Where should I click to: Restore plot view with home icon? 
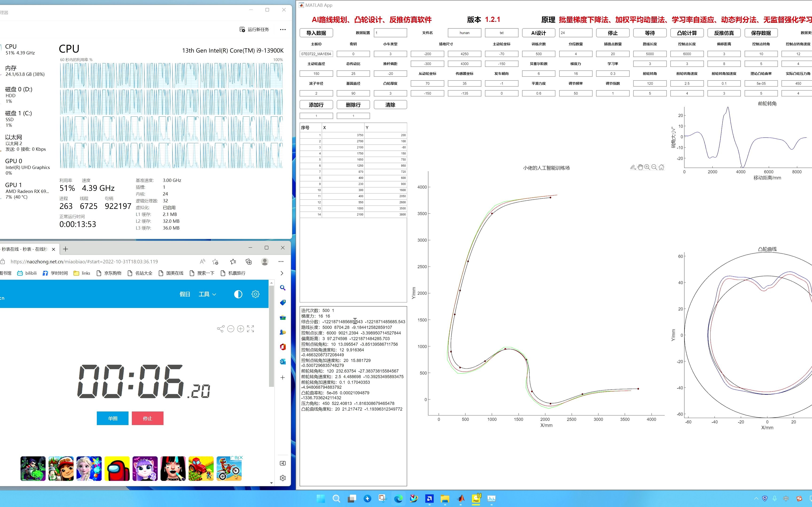coord(661,167)
